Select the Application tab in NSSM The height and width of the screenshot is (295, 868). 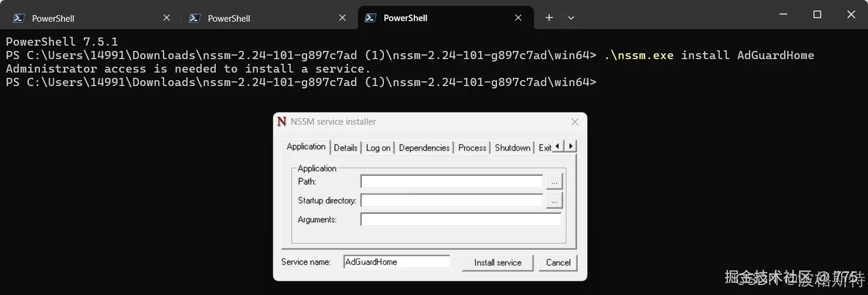tap(306, 146)
